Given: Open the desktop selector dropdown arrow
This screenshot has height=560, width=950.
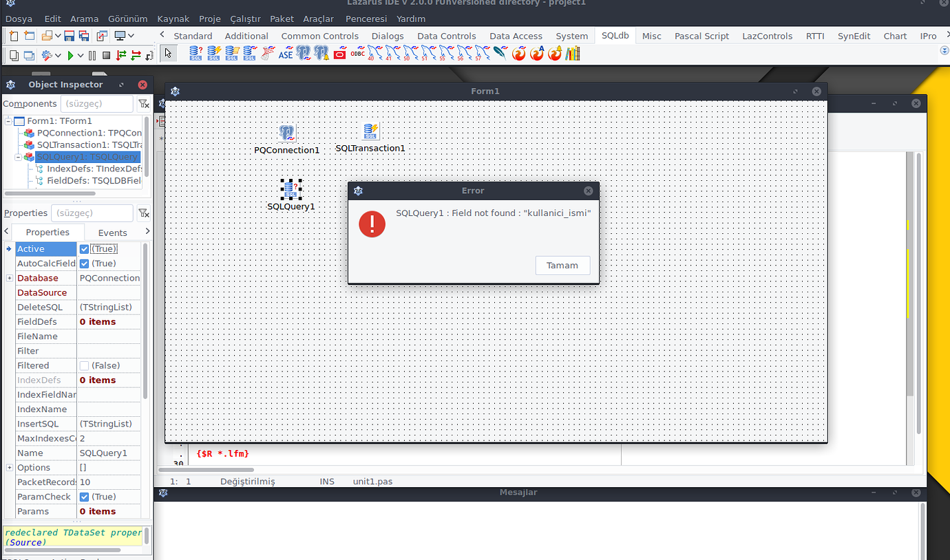Looking at the screenshot, I should click(131, 36).
